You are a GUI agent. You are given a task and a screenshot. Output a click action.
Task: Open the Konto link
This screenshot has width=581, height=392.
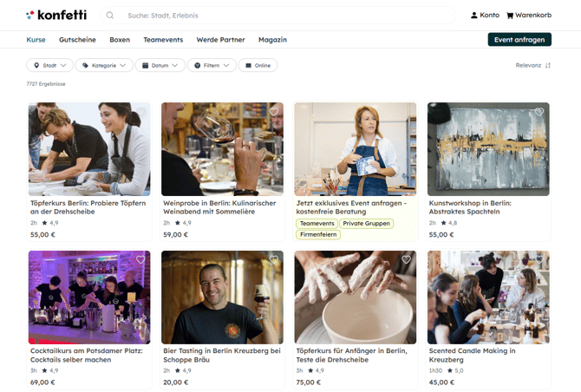pyautogui.click(x=485, y=16)
